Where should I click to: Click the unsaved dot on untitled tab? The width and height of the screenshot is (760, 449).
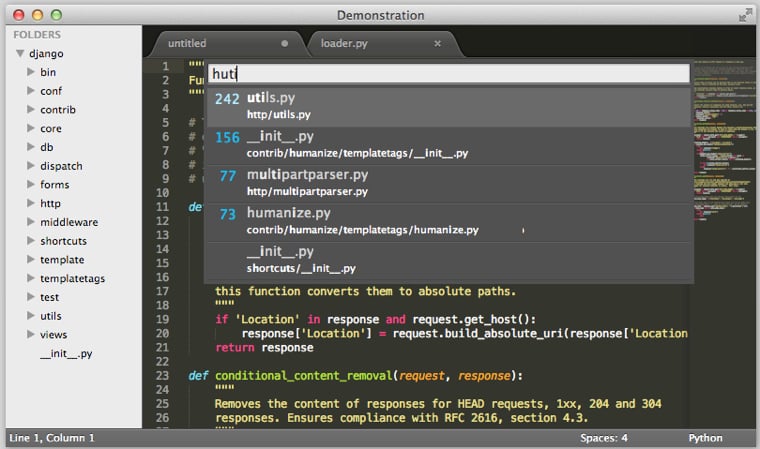(285, 44)
